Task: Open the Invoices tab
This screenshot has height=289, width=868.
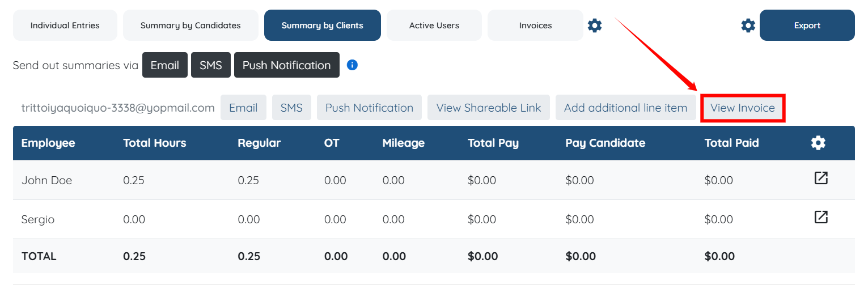Action: 535,25
